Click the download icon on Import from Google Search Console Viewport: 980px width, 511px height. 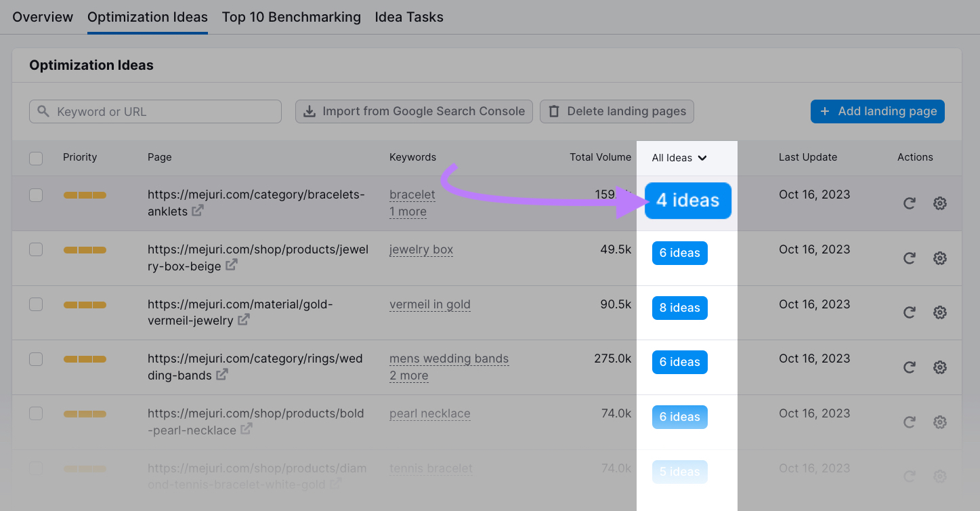click(x=311, y=111)
